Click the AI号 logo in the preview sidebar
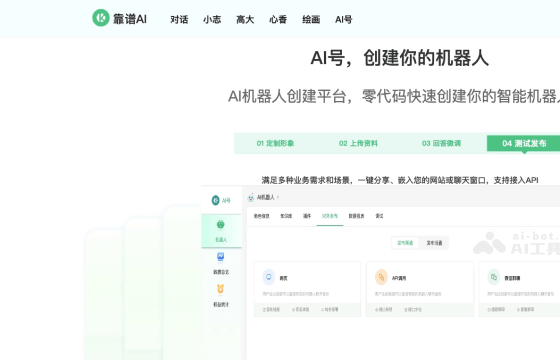Image resolution: width=560 pixels, height=360 pixels. pos(221,200)
